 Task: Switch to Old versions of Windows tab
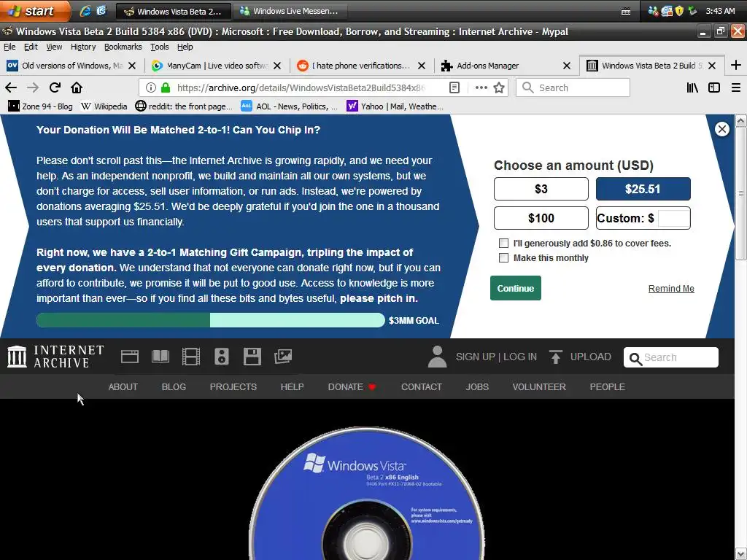[x=71, y=65]
